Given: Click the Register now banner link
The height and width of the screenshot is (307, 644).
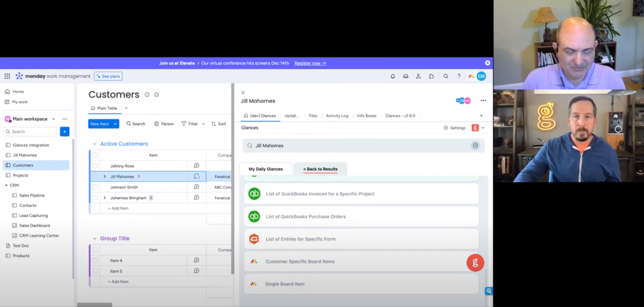Looking at the screenshot, I should click(310, 63).
